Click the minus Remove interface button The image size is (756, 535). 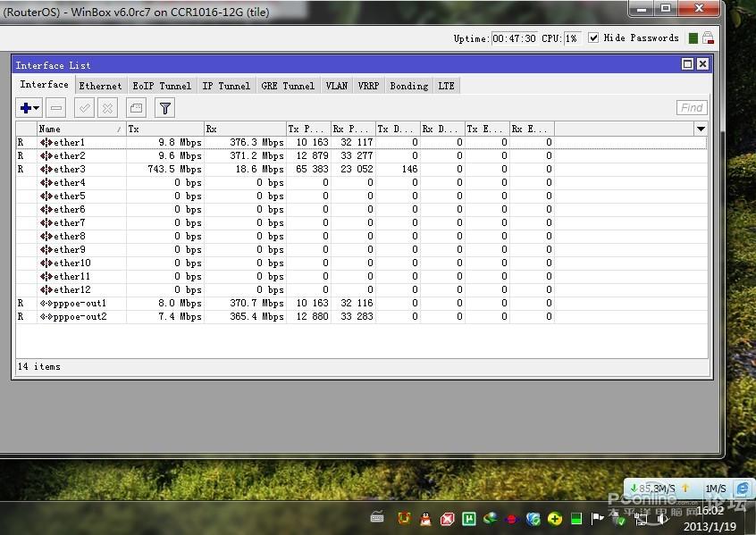pos(56,108)
